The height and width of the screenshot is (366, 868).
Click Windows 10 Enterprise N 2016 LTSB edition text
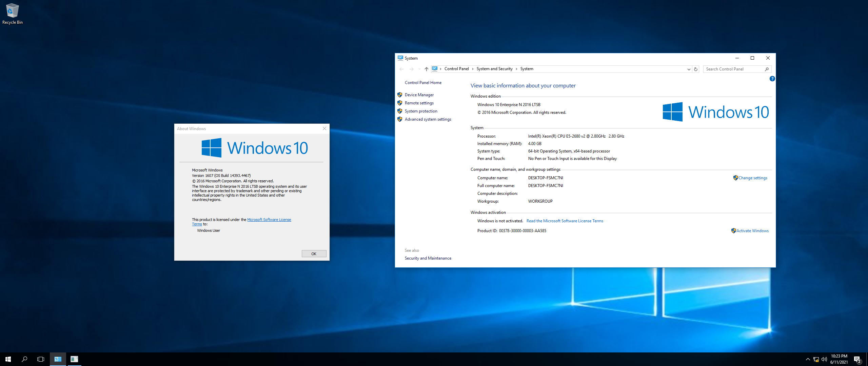(509, 105)
